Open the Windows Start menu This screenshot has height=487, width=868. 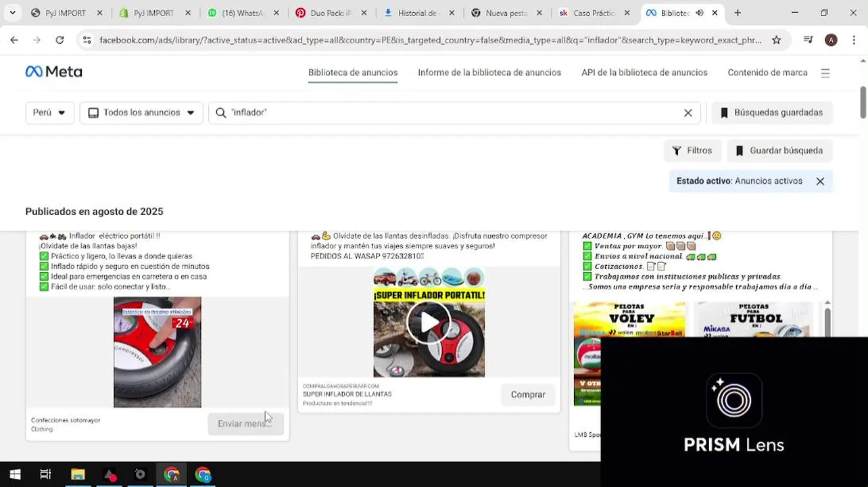click(x=15, y=475)
